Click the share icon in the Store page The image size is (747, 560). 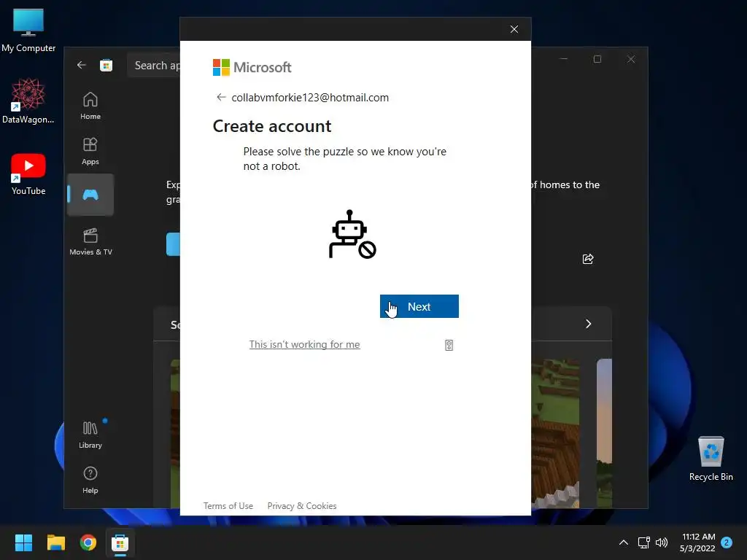(588, 259)
